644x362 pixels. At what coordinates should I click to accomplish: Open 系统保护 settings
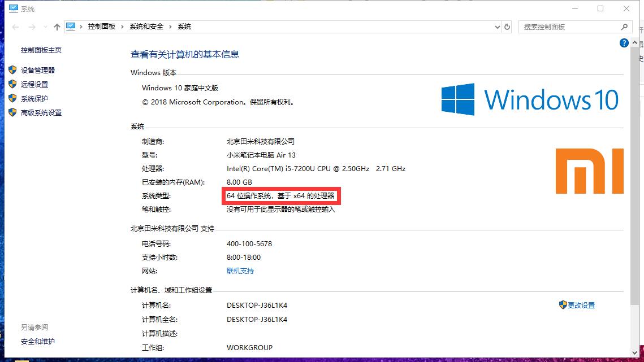[34, 98]
